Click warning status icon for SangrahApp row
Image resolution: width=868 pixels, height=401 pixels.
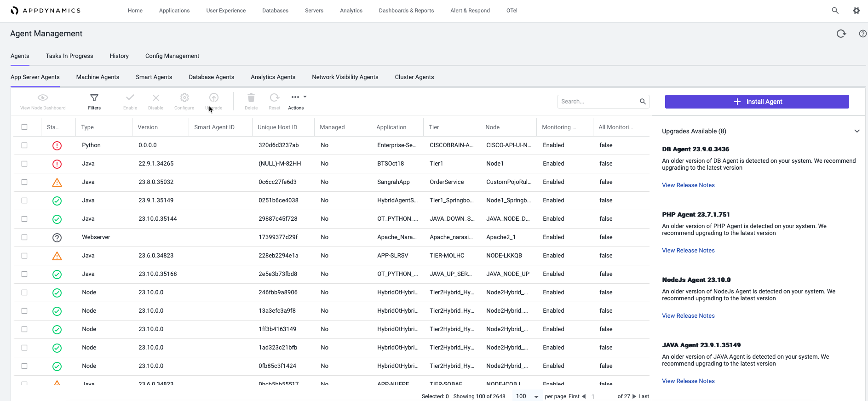(x=57, y=183)
